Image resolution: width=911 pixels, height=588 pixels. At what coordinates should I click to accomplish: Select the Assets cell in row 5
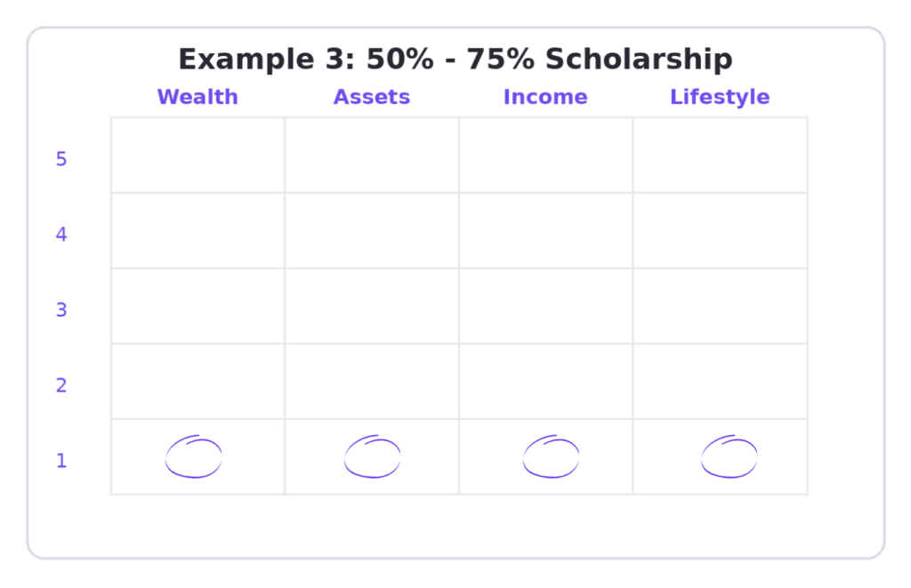[372, 155]
